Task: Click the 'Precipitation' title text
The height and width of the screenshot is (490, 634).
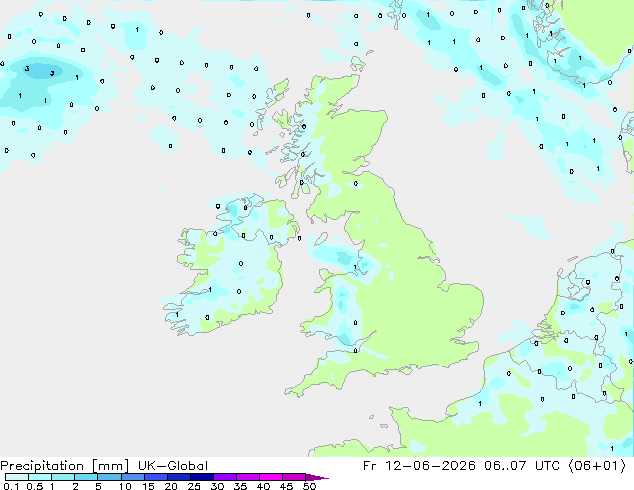Action: click(42, 466)
